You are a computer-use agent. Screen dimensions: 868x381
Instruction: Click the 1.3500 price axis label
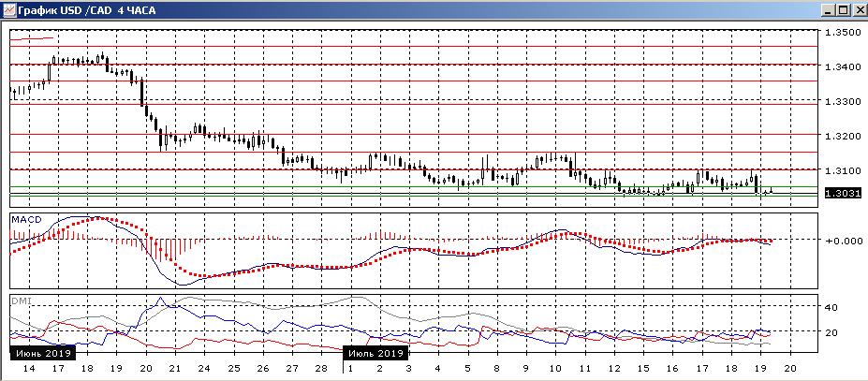click(842, 33)
